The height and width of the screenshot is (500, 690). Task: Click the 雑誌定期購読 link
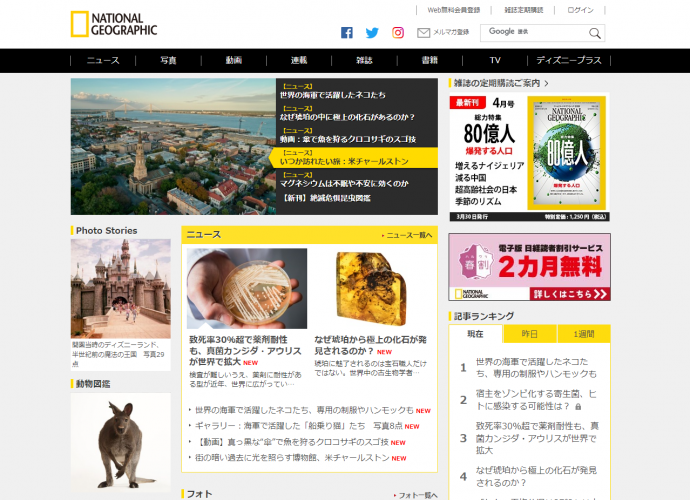(524, 10)
